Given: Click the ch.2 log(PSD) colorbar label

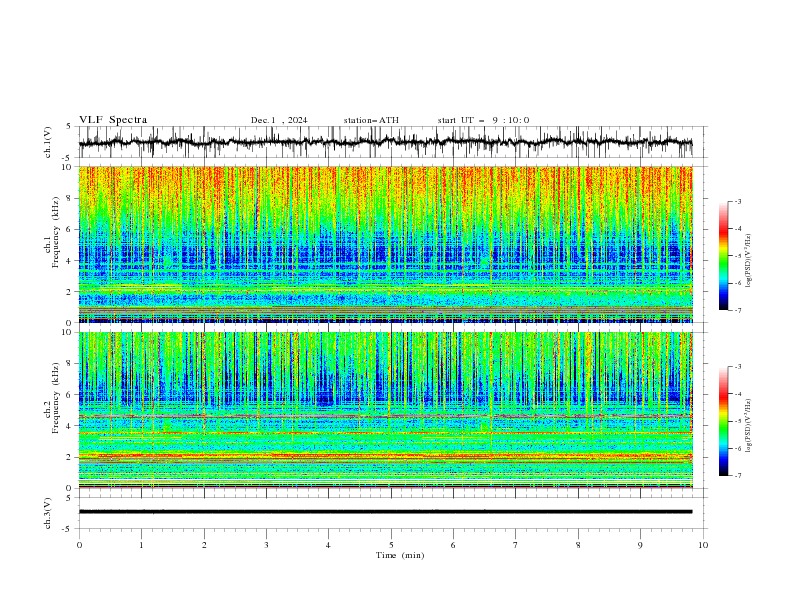Looking at the screenshot, I should tap(749, 425).
